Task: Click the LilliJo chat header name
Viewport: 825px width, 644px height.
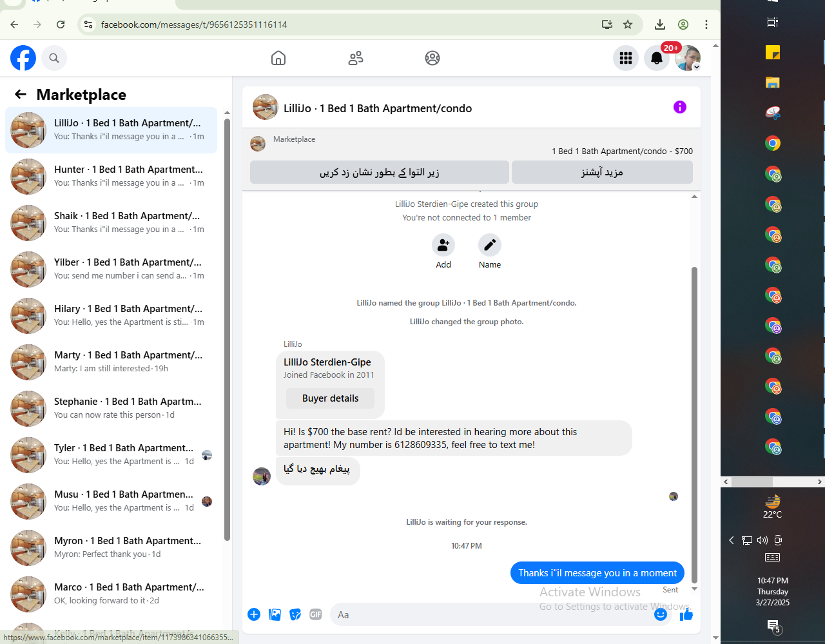Action: tap(378, 108)
